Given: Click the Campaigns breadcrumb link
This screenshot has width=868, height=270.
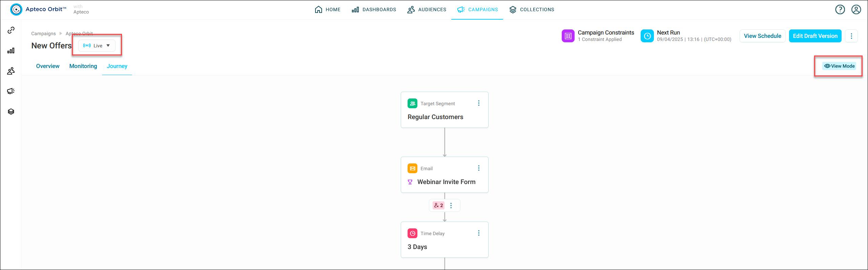Looking at the screenshot, I should click(43, 33).
